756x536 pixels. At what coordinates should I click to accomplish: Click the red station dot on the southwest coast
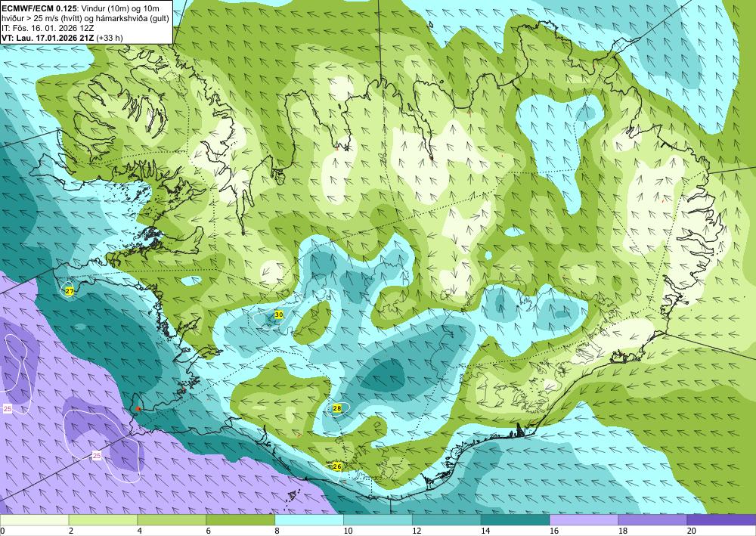pyautogui.click(x=138, y=409)
